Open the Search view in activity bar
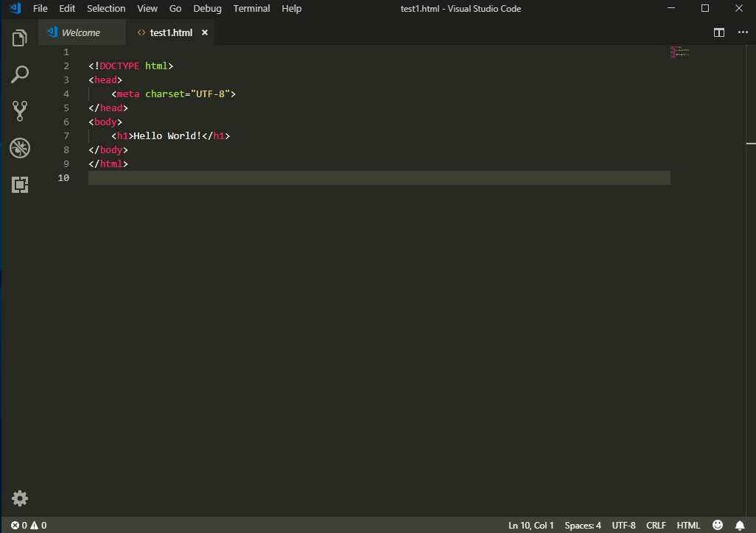Screen dimensions: 756x533 20,74
